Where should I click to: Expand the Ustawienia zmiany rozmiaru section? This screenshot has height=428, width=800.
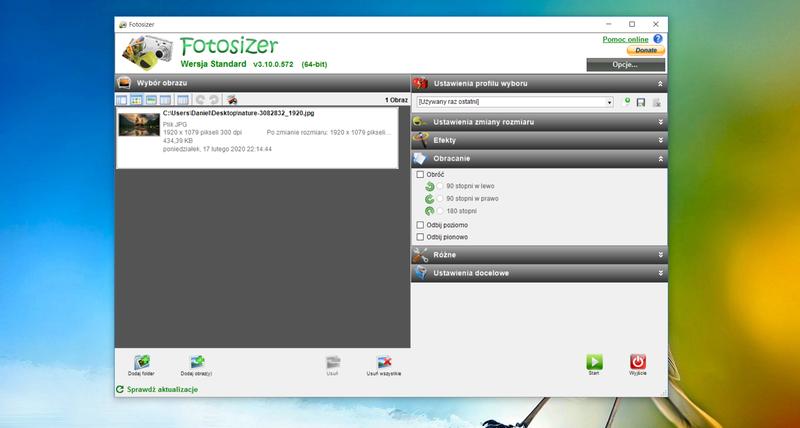(540, 121)
